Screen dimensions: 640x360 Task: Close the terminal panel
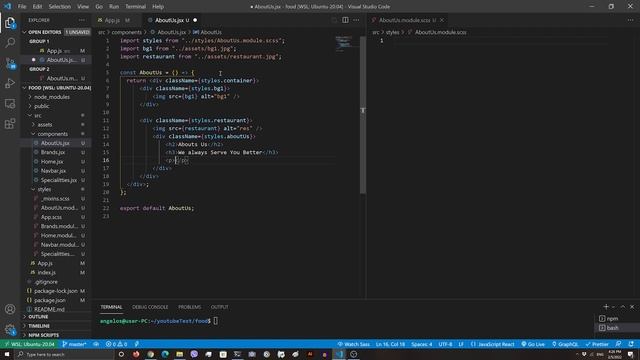click(x=632, y=307)
